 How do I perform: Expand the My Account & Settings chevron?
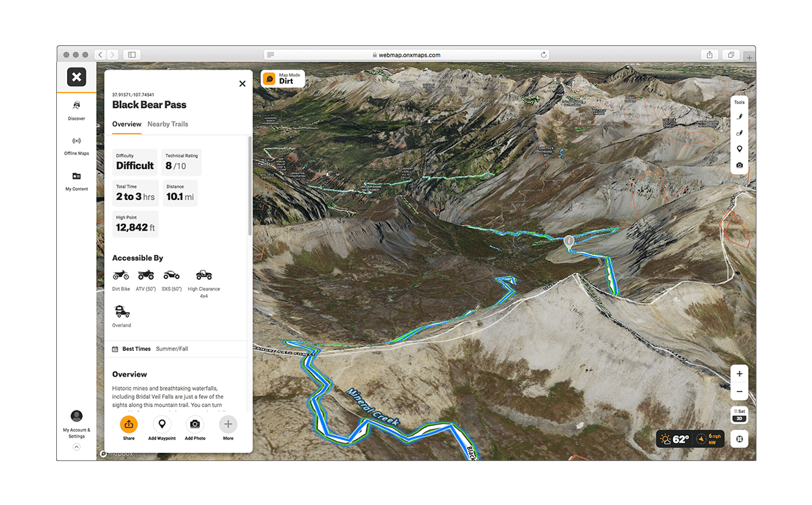[x=76, y=447]
